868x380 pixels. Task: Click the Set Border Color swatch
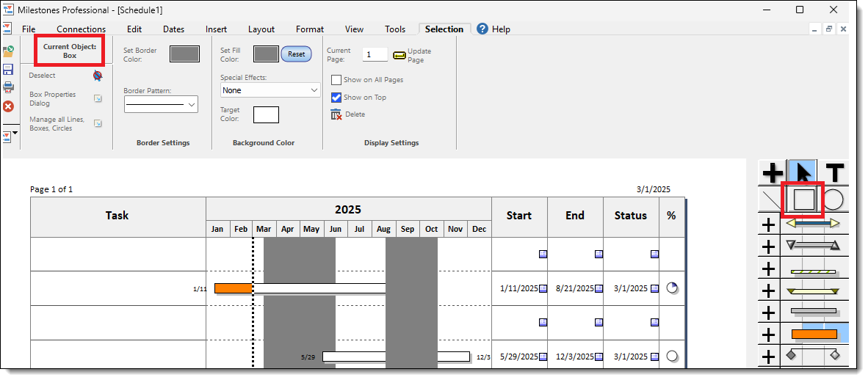pos(184,54)
